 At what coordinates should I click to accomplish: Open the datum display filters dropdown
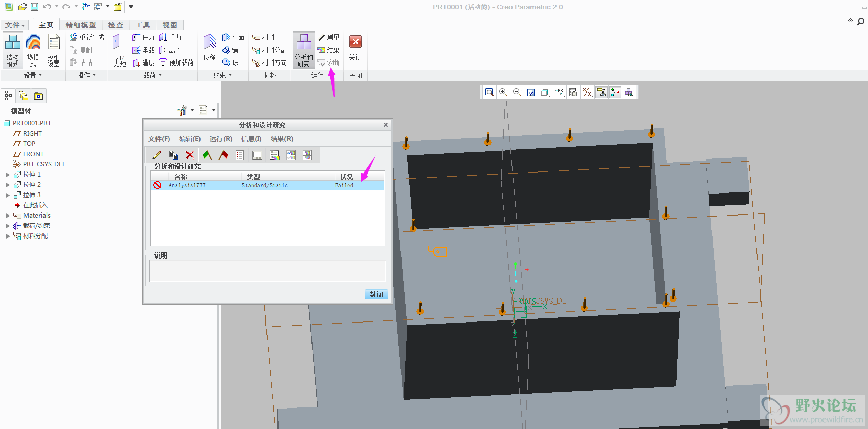tap(588, 92)
